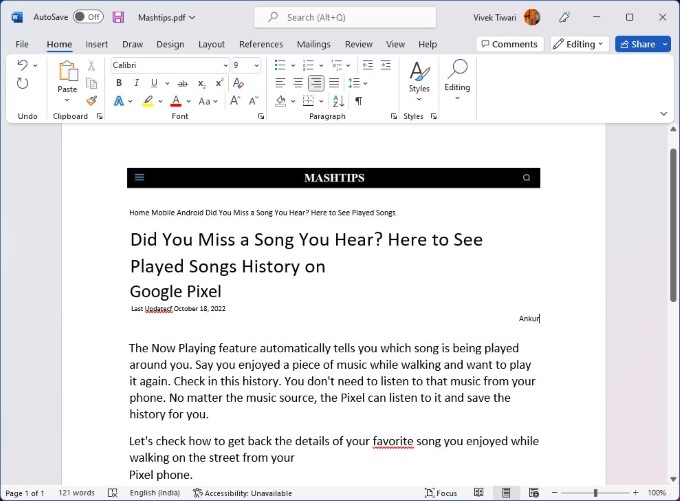
Task: Switch to Print Layout view
Action: click(506, 493)
